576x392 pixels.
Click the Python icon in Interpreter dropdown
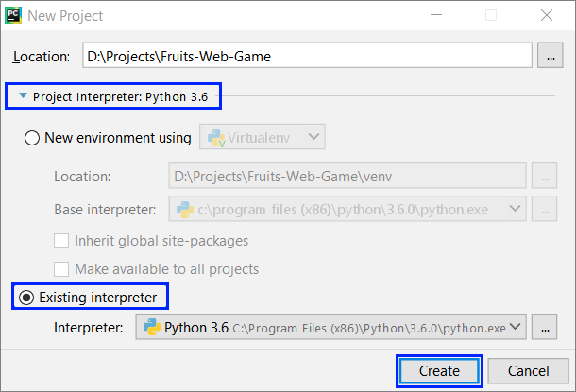click(x=150, y=329)
